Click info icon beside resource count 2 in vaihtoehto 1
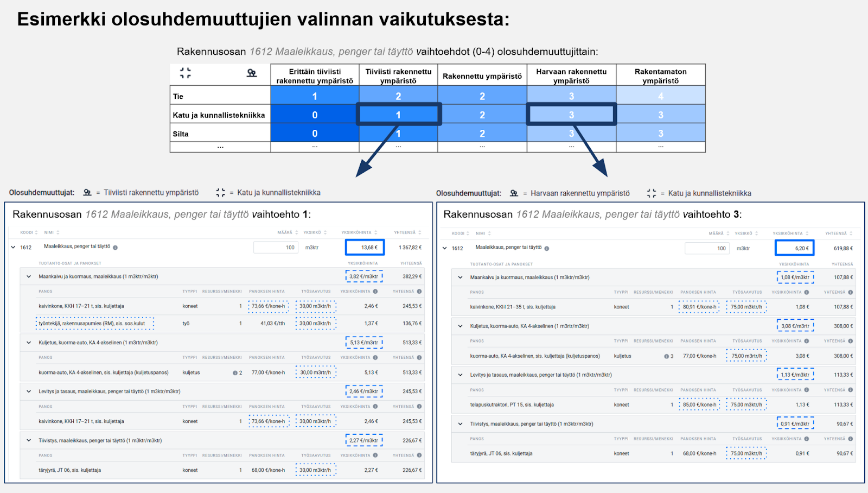868x493 pixels. [x=235, y=373]
